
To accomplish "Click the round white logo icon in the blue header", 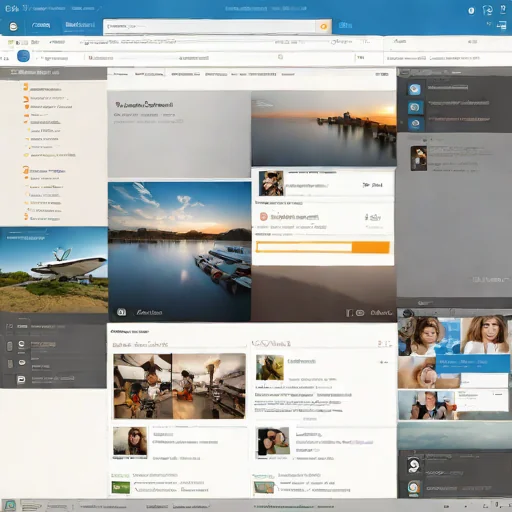I will coord(13,27).
